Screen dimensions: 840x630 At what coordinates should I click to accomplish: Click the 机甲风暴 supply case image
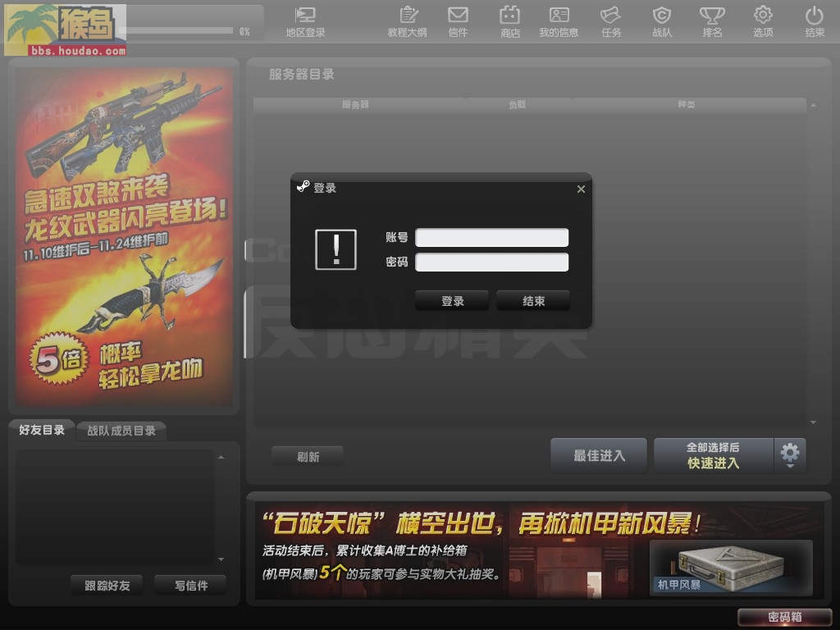(x=731, y=568)
